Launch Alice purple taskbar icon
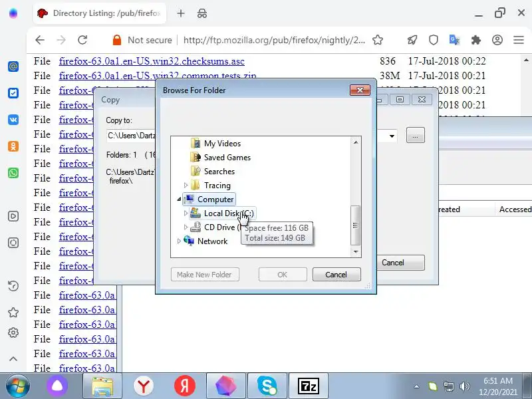The width and height of the screenshot is (532, 399). [57, 386]
